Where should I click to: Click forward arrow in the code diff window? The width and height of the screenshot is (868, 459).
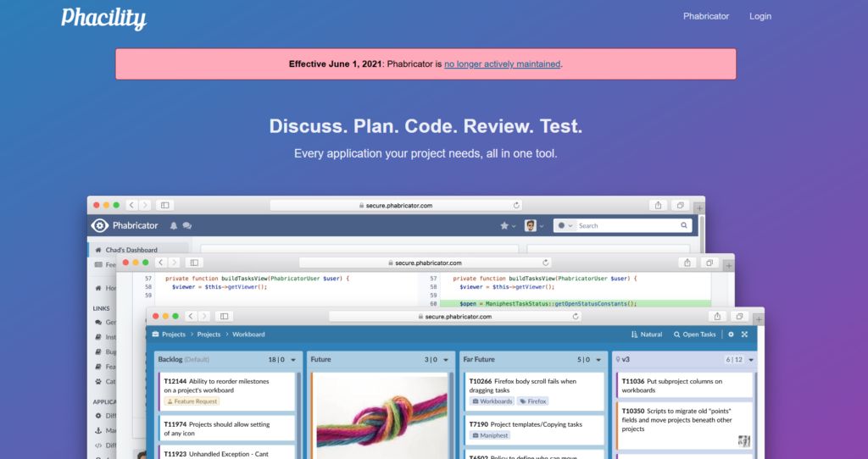[175, 263]
